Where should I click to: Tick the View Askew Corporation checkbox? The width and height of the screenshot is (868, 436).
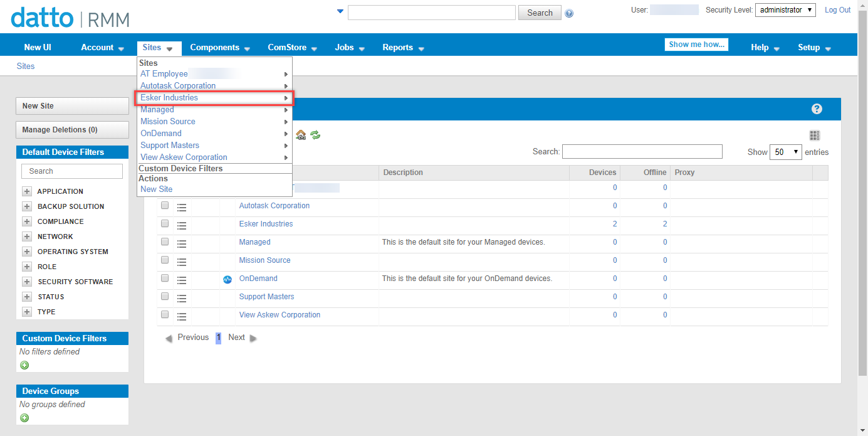tap(165, 314)
